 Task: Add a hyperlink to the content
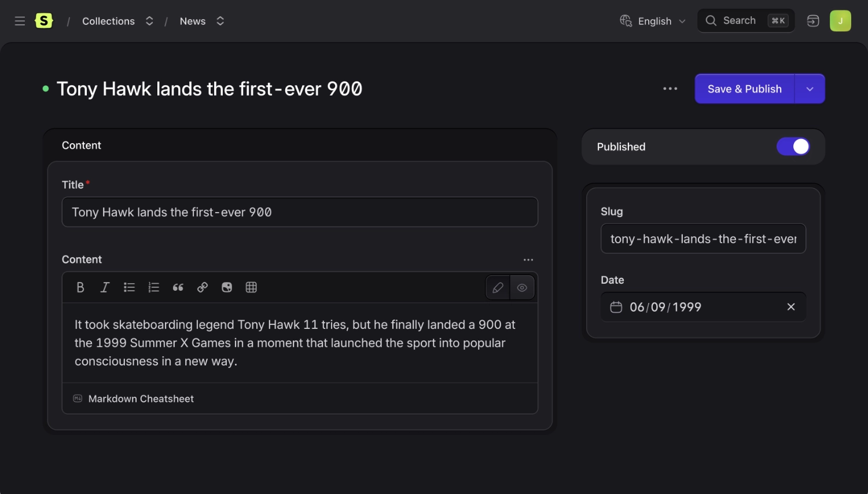pos(202,287)
